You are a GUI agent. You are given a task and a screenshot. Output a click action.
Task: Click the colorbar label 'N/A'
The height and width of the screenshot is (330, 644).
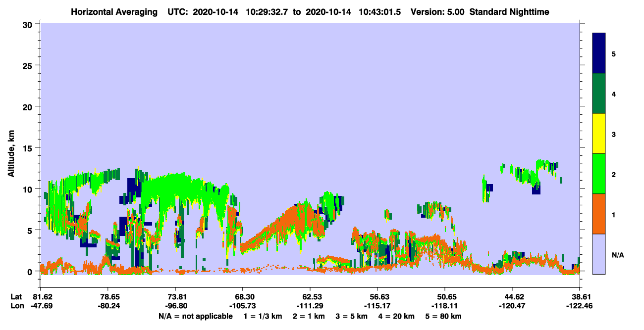[618, 255]
